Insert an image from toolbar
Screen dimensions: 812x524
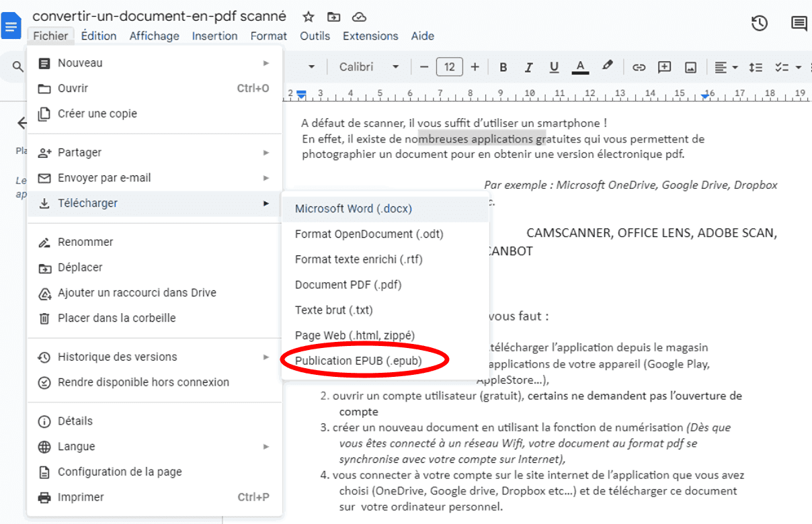tap(690, 67)
